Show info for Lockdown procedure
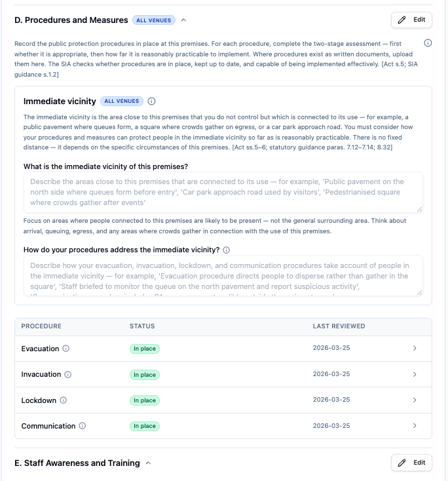 pyautogui.click(x=63, y=400)
